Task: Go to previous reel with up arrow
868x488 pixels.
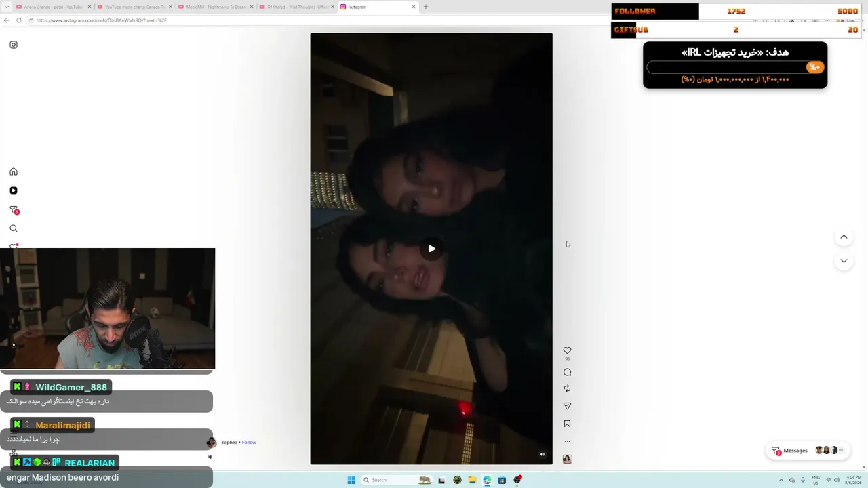Action: [x=844, y=237]
